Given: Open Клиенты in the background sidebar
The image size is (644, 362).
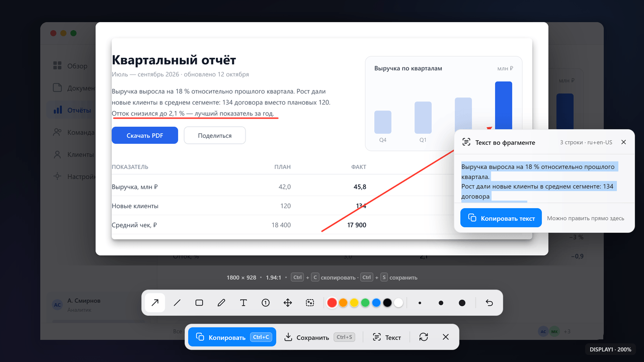Looking at the screenshot, I should (x=73, y=154).
